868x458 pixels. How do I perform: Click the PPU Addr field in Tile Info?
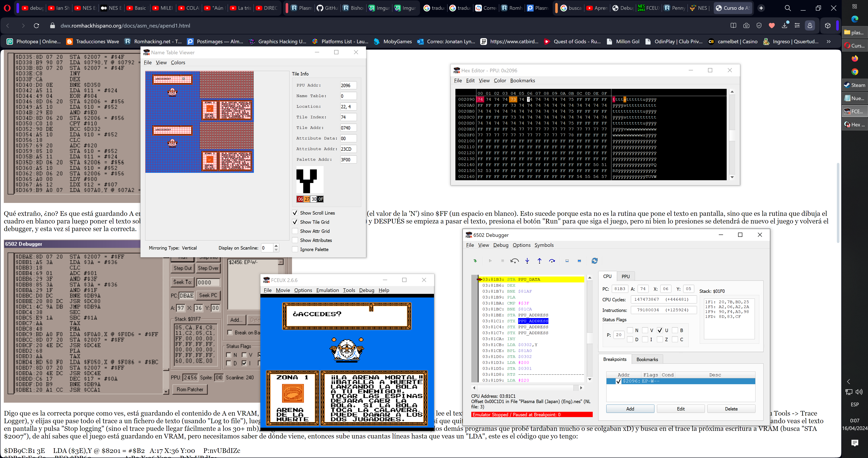[348, 85]
